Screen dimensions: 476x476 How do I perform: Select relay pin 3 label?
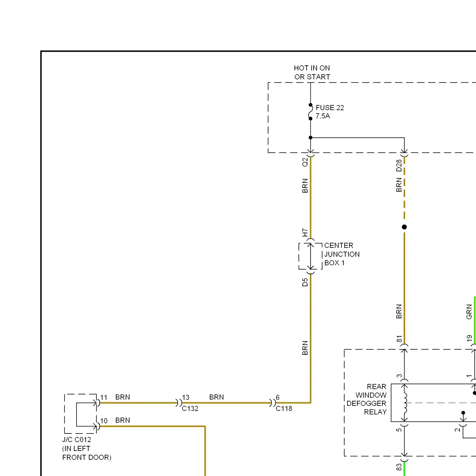tap(399, 376)
